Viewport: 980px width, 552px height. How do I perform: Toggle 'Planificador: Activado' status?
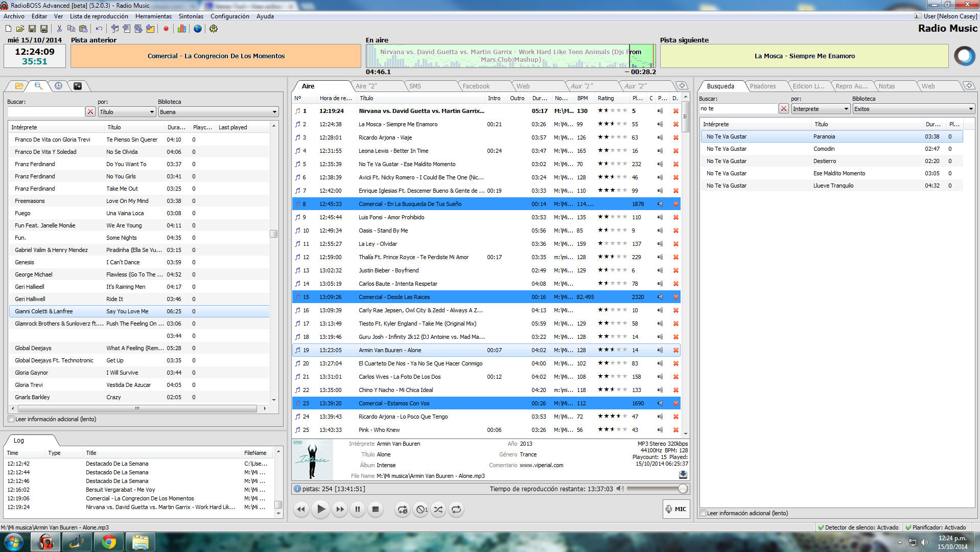point(936,527)
